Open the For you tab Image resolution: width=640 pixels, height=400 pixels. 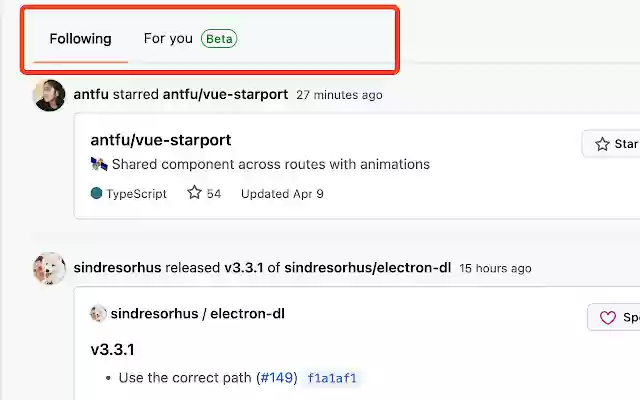tap(168, 39)
